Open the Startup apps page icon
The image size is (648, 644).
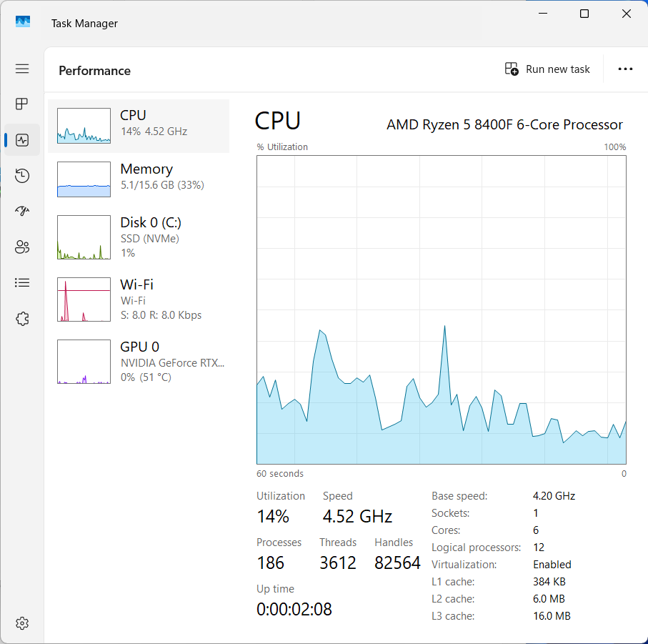[x=22, y=212]
